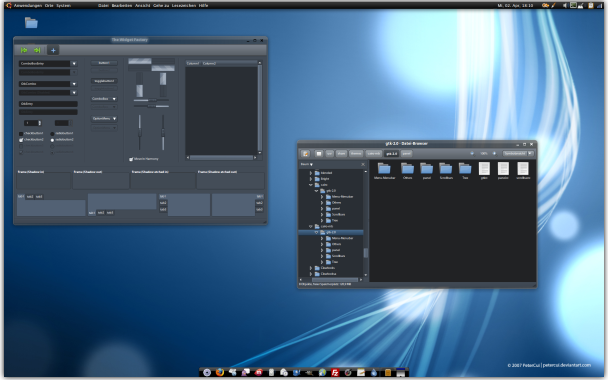Image resolution: width=608 pixels, height=380 pixels.
Task: Click the green go-to-first icon in Widget Factory toolbar
Action: point(24,50)
